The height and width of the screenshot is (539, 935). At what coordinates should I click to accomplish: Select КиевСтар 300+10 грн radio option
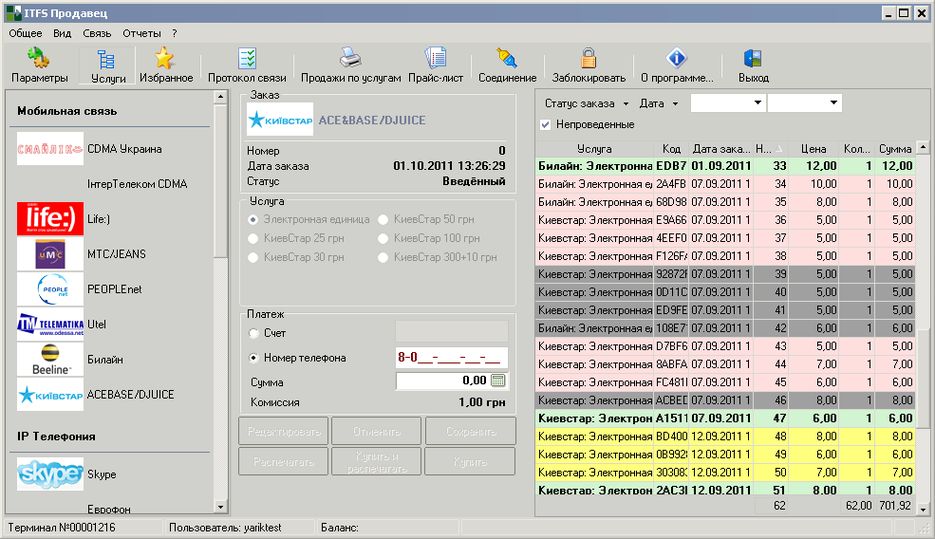tap(383, 258)
